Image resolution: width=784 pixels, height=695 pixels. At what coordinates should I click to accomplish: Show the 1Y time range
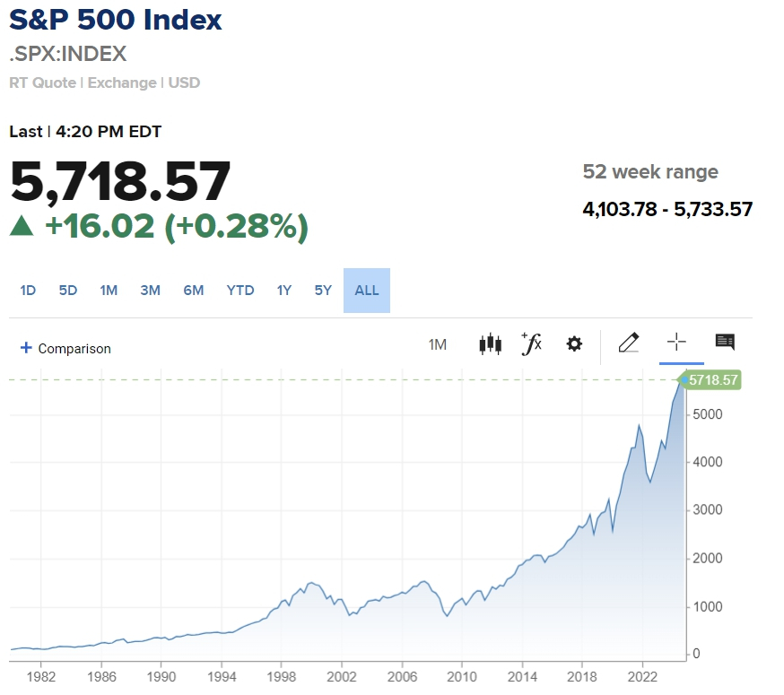pos(284,291)
